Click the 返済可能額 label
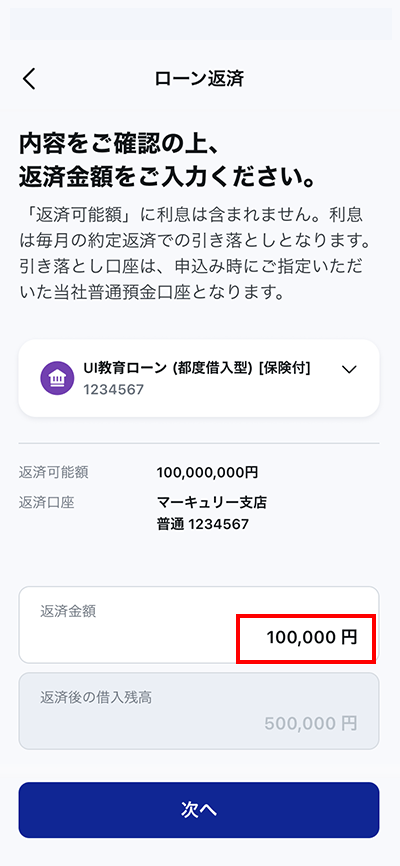 (x=54, y=473)
